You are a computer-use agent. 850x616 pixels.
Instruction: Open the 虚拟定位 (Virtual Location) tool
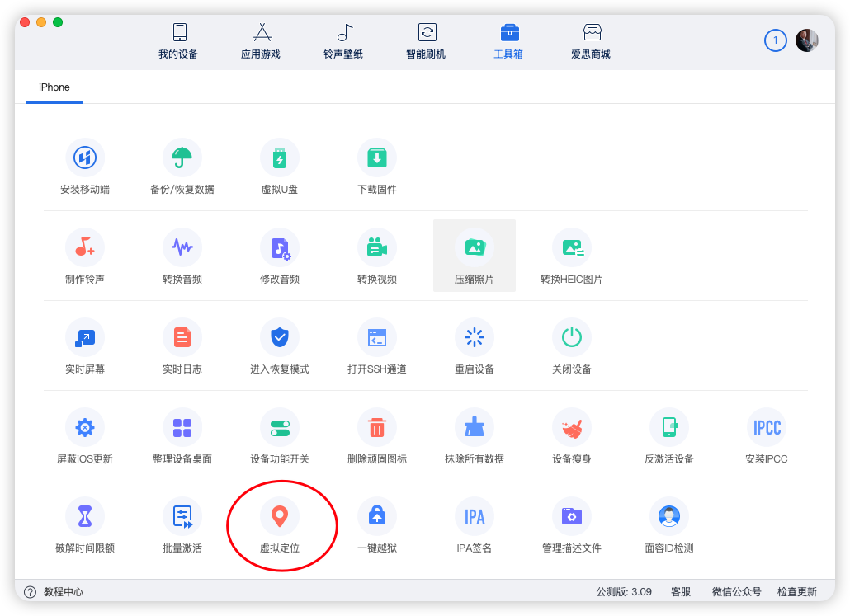[281, 525]
